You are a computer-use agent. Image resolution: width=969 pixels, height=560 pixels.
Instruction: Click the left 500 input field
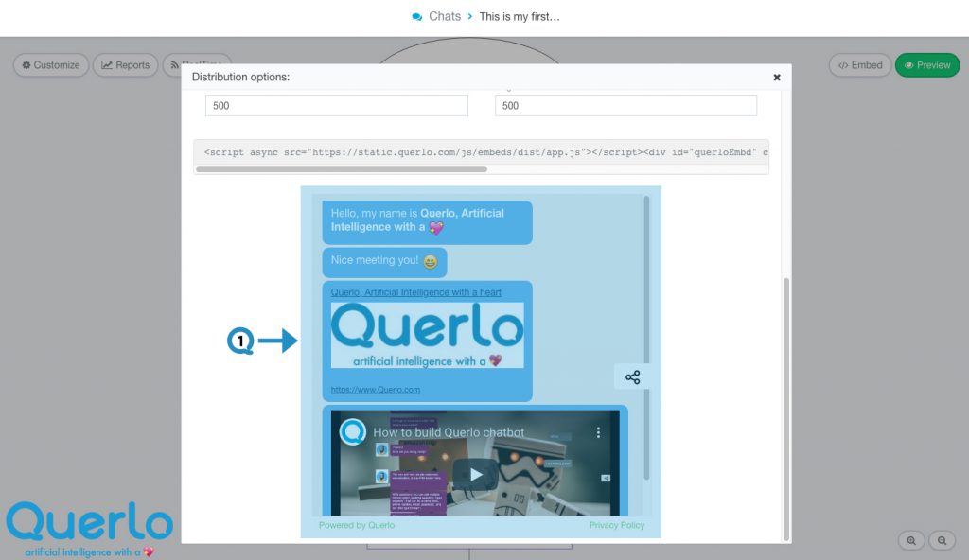[337, 106]
